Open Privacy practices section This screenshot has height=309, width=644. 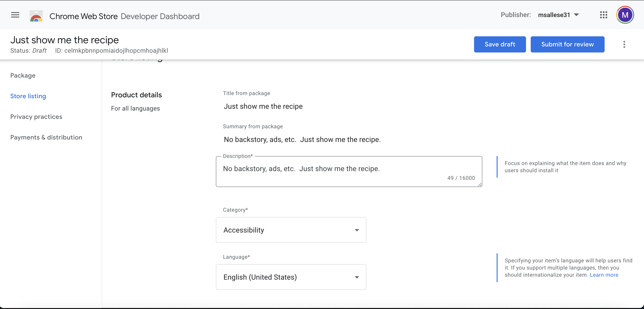pos(36,117)
